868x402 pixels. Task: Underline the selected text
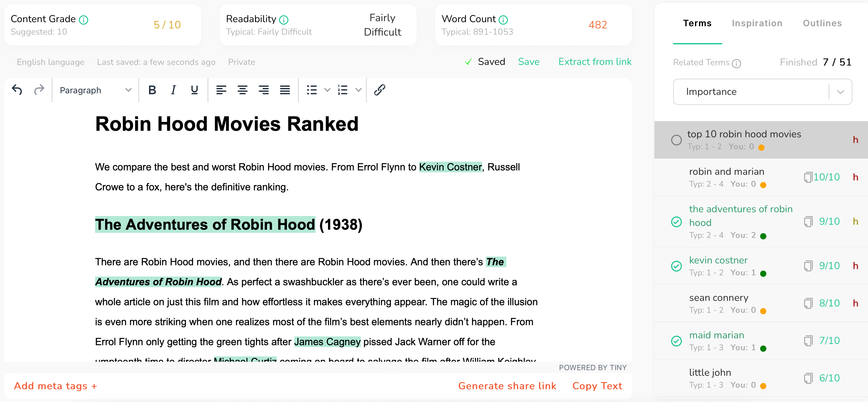point(194,90)
